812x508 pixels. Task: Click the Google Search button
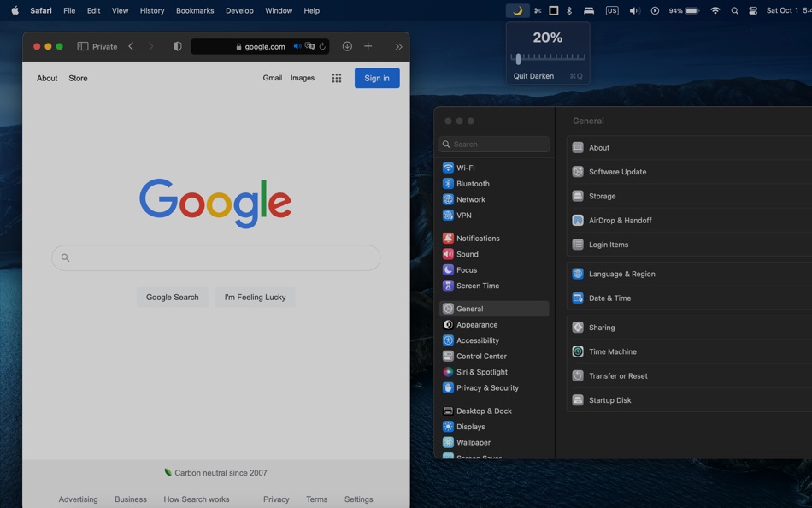(x=173, y=297)
